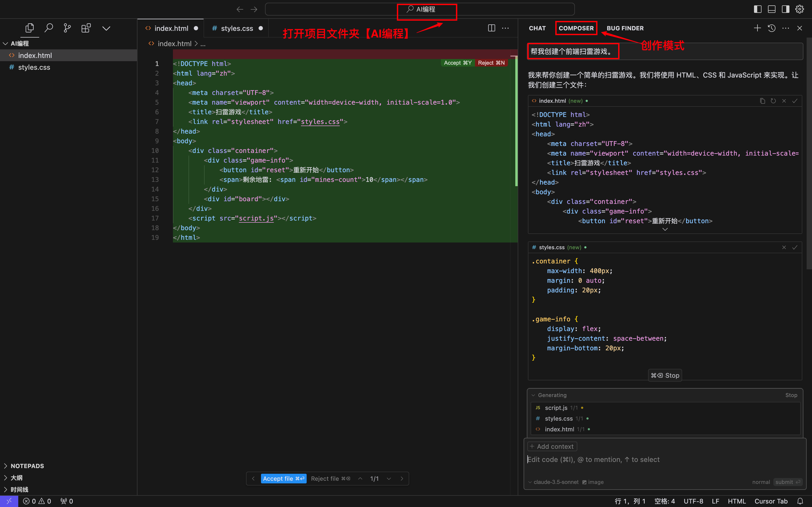Open the Extensions view icon
This screenshot has height=507, width=812.
click(86, 28)
